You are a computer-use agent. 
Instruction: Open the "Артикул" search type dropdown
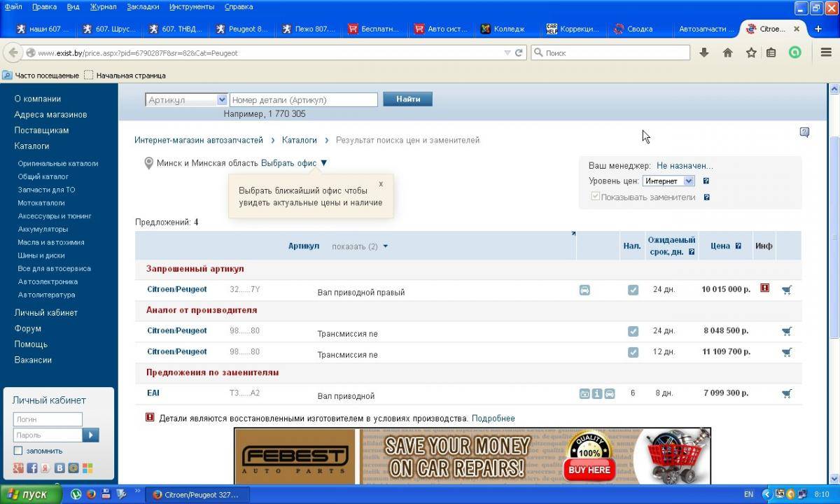pyautogui.click(x=186, y=100)
